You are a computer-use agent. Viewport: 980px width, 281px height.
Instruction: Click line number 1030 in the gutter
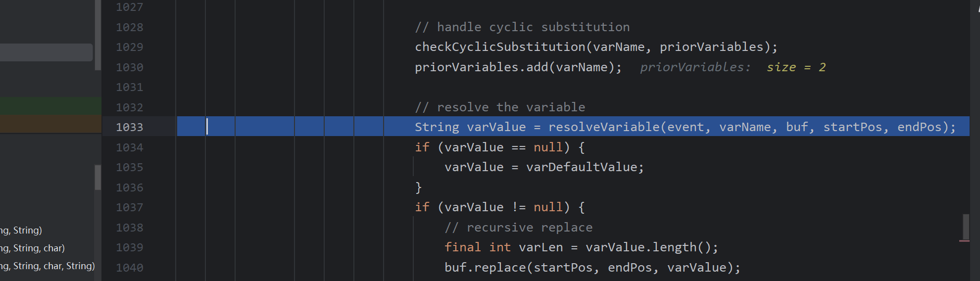(x=129, y=67)
